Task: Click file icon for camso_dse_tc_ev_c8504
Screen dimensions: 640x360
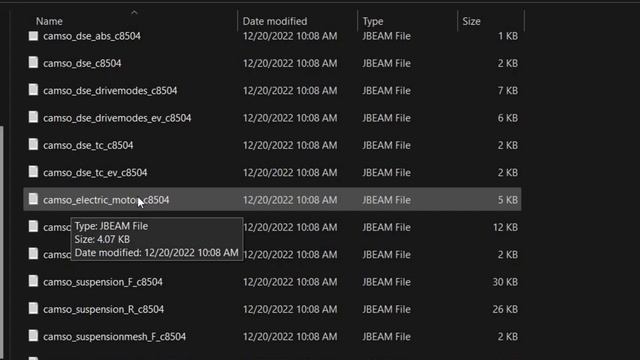Action: point(33,172)
